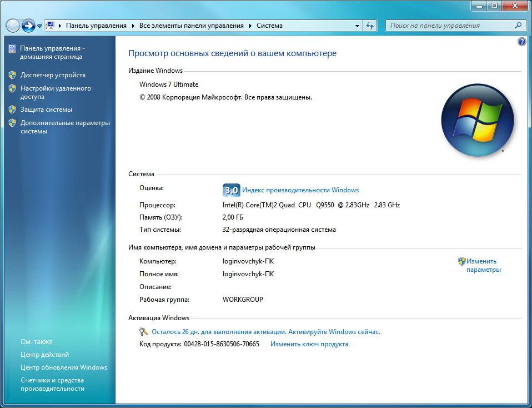532x408 pixels.
Task: Open address bar history dropdown
Action: (357, 26)
